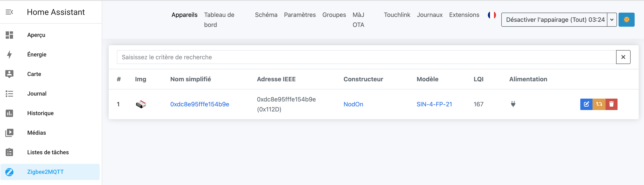Screen dimensions: 644x185
Task: Click the device search criteria input field
Action: tap(366, 57)
